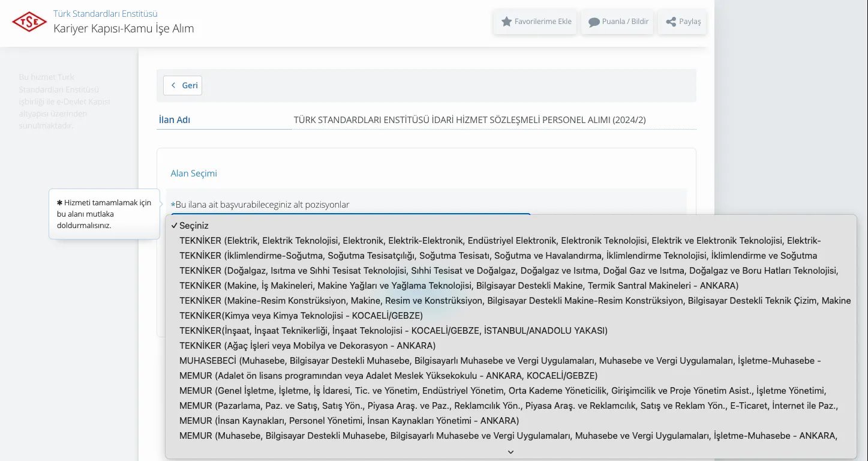Image resolution: width=868 pixels, height=461 pixels.
Task: Open feedback via the Puanla / Bildir bubble icon
Action: (593, 22)
